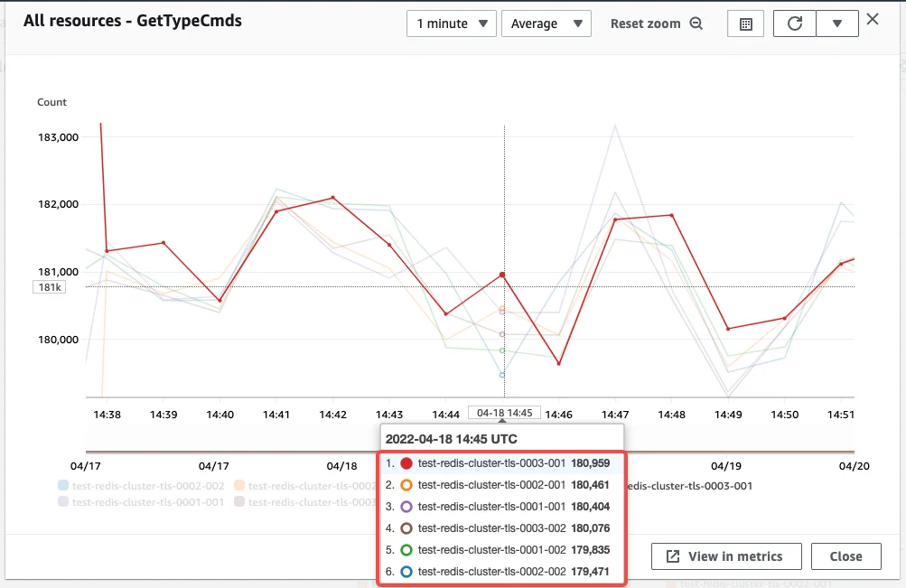Viewport: 906px width, 588px height.
Task: Click the value 179,471 in the tooltip
Action: coord(591,571)
